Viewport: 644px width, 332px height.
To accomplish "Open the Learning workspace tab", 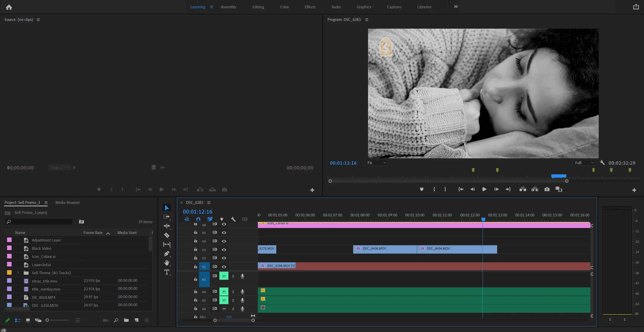I will coord(197,6).
